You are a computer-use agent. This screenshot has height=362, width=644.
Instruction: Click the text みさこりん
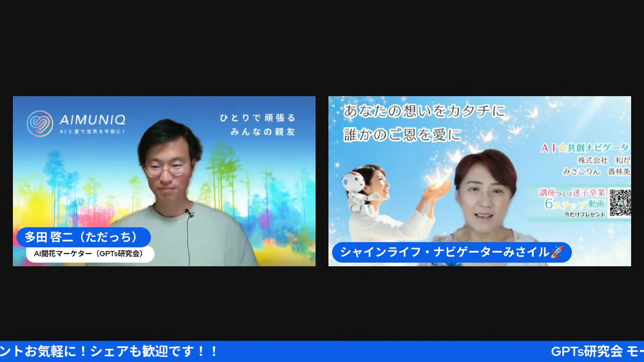581,172
